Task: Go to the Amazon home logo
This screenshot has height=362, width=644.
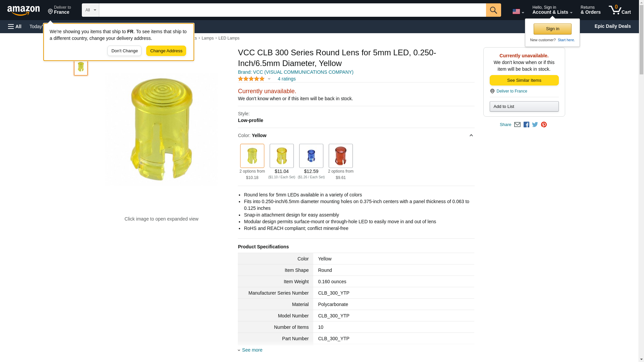Action: (23, 10)
